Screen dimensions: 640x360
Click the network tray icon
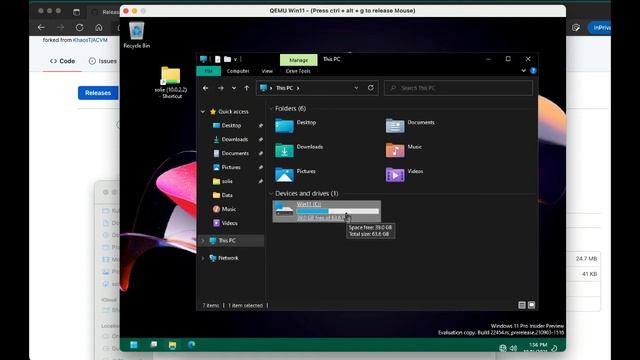503,348
